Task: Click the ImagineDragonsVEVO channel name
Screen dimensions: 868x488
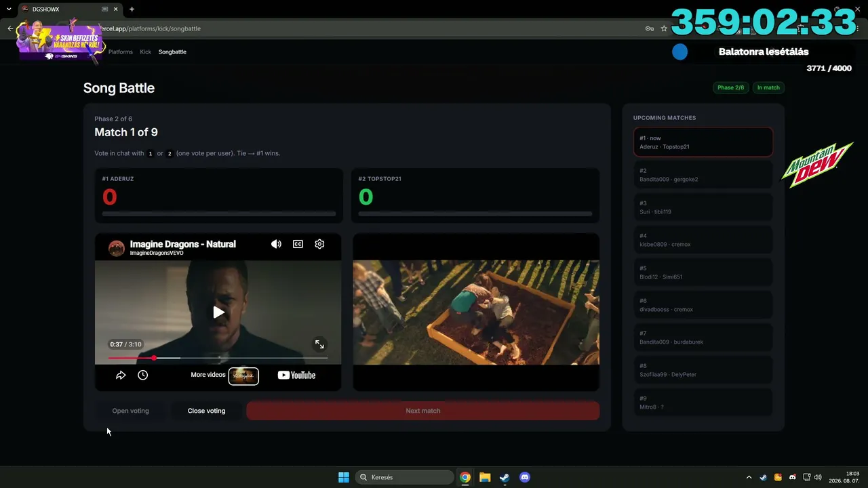Action: click(157, 253)
